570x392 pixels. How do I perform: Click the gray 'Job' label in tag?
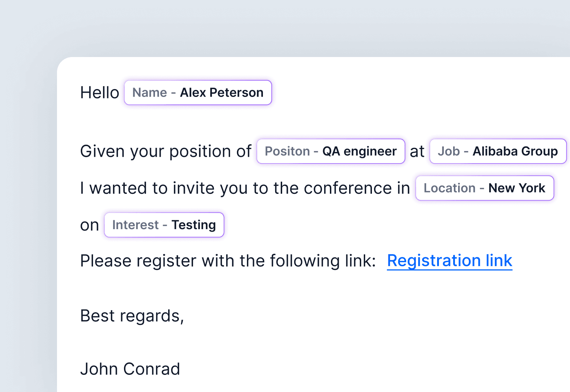coord(449,151)
